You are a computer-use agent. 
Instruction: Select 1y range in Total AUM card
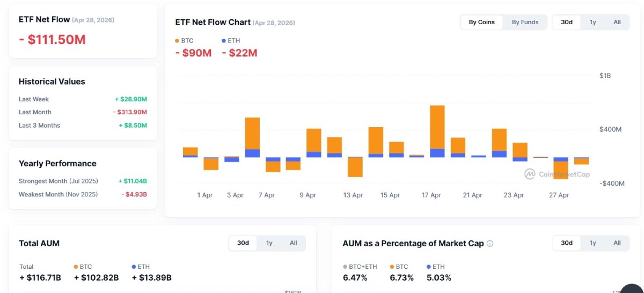[x=269, y=243]
